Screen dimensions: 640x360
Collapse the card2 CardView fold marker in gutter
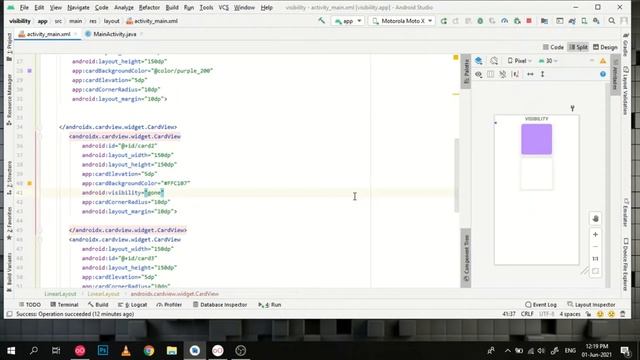[x=40, y=136]
